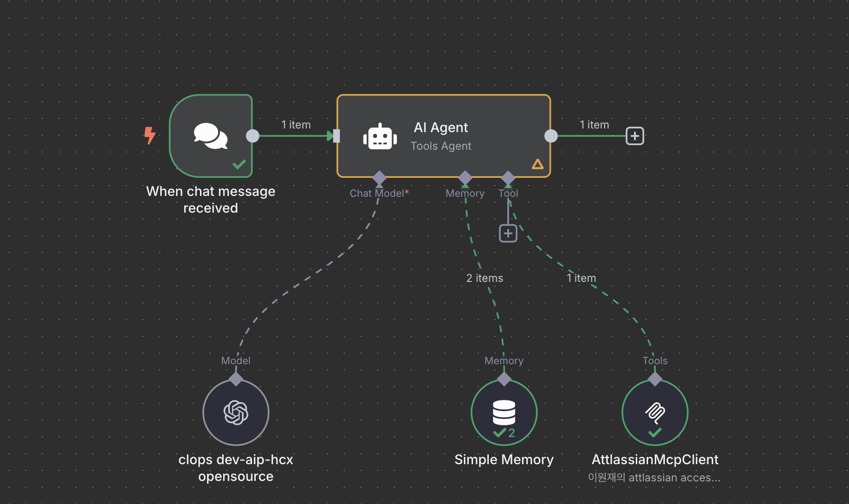Click the warning triangle on AI Agent

(x=537, y=164)
